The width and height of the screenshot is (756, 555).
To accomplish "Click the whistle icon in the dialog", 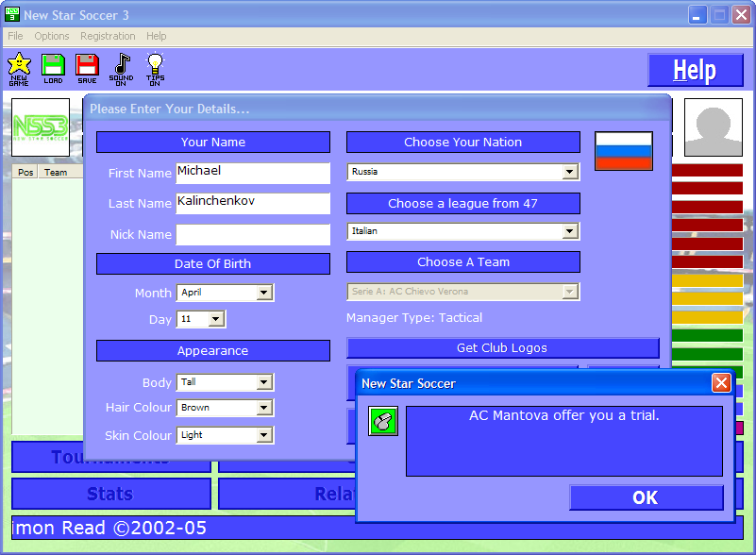I will click(382, 421).
